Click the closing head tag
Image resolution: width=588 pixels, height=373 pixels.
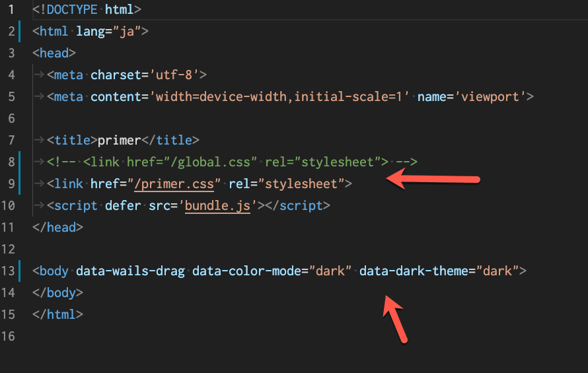click(x=57, y=227)
